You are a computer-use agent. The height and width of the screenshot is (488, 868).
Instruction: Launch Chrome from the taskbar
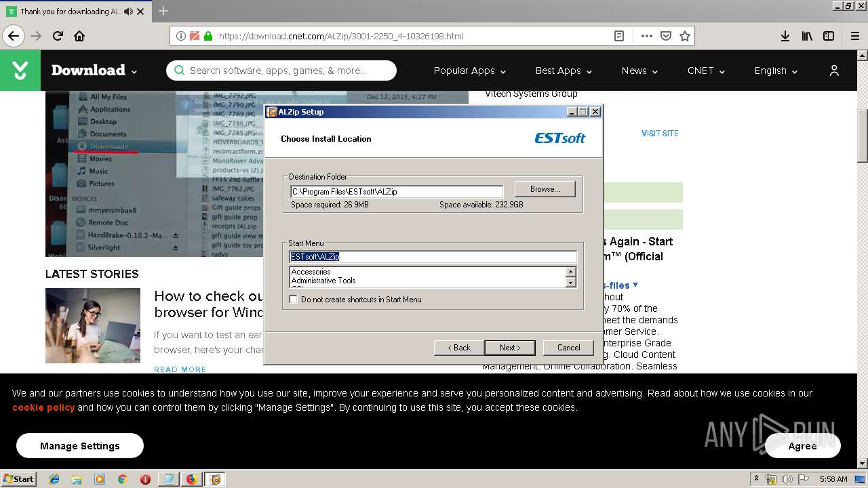click(x=122, y=479)
